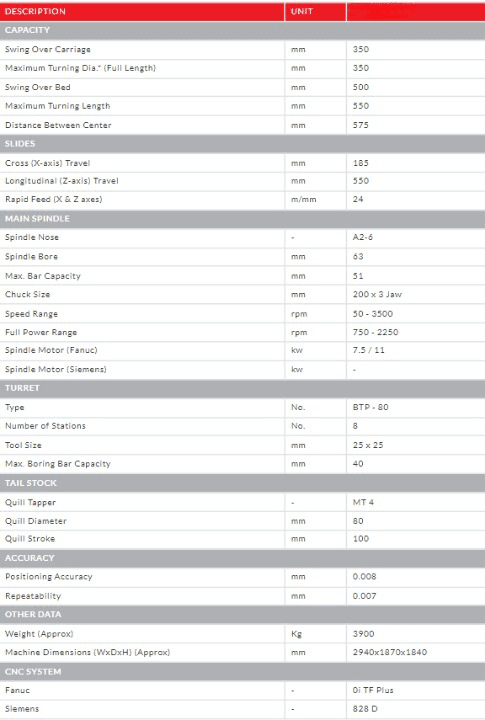The image size is (485, 720).
Task: Click the Turret Type value BTP - 80
Action: coord(370,407)
